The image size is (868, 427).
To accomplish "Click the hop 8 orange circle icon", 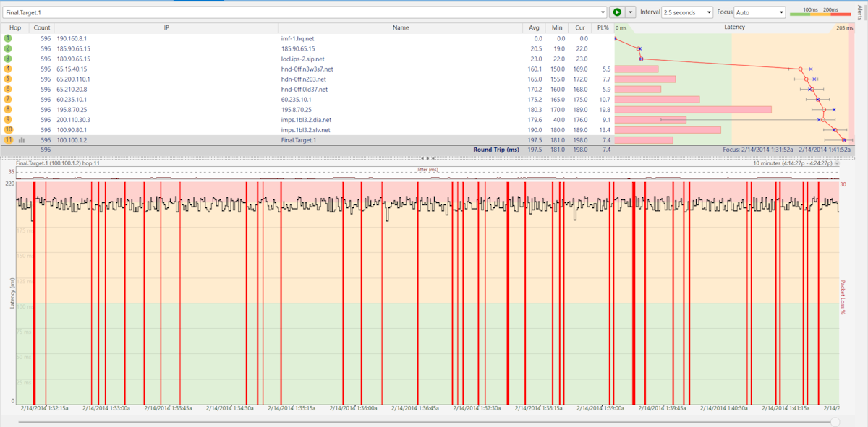I will pos(8,109).
